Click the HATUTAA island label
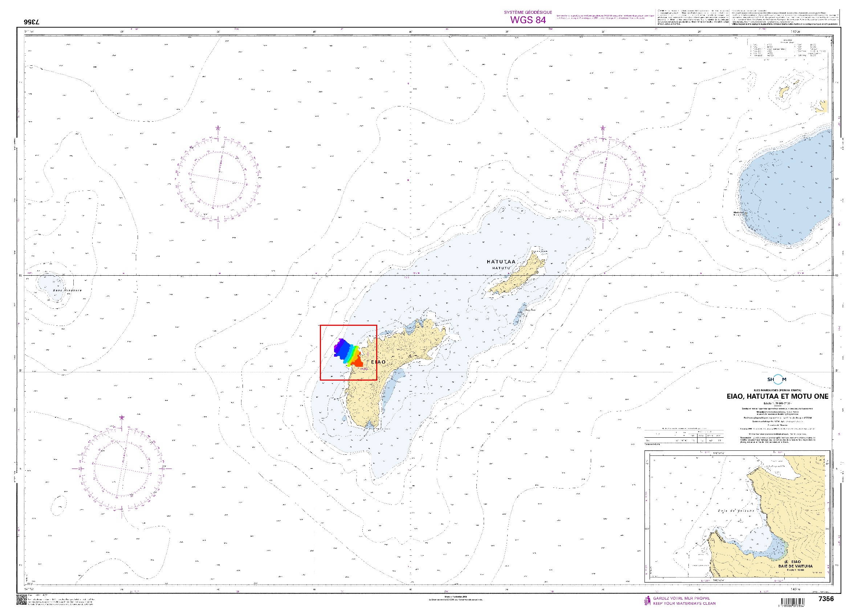858x616 pixels. [x=501, y=262]
